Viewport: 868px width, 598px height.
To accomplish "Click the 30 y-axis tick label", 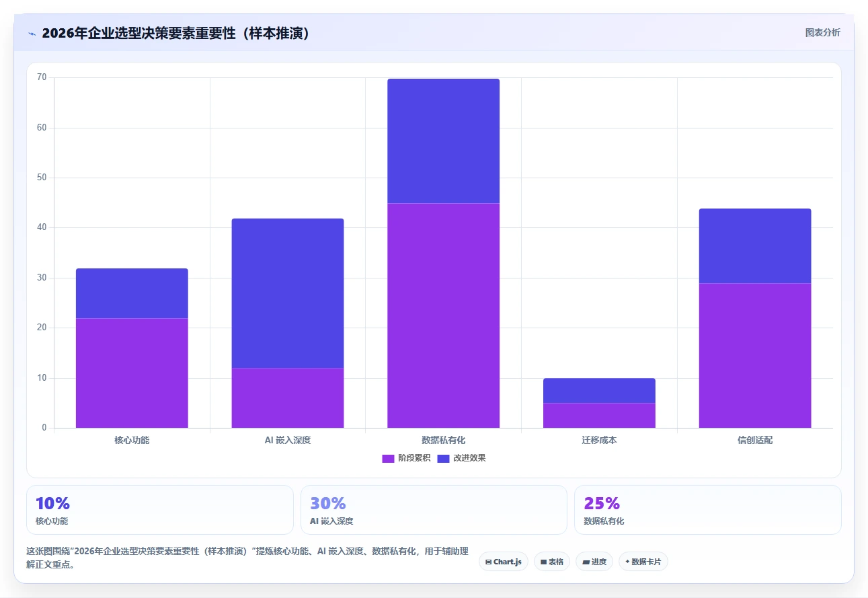I will pos(42,278).
